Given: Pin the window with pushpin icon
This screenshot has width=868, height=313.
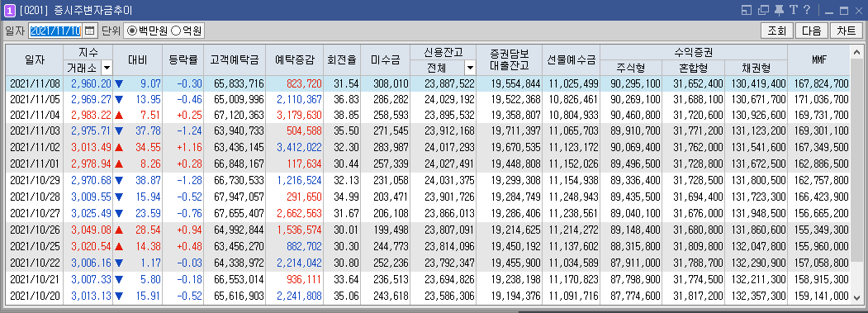Looking at the screenshot, I should click(779, 10).
